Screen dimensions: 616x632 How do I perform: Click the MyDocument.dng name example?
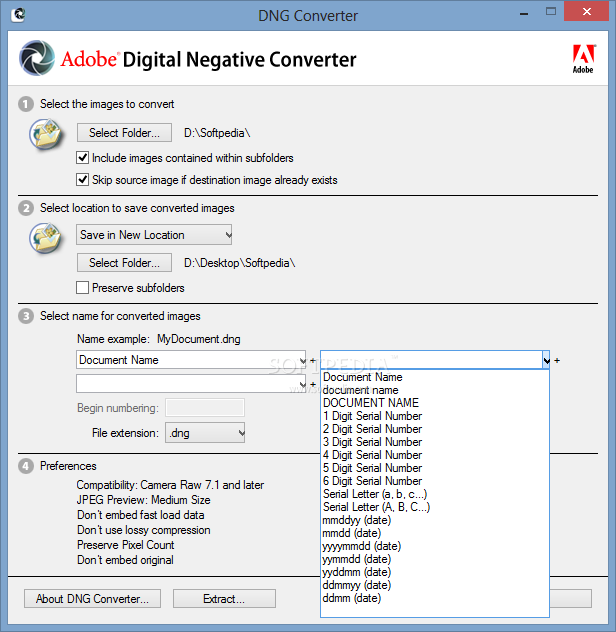[x=199, y=339]
